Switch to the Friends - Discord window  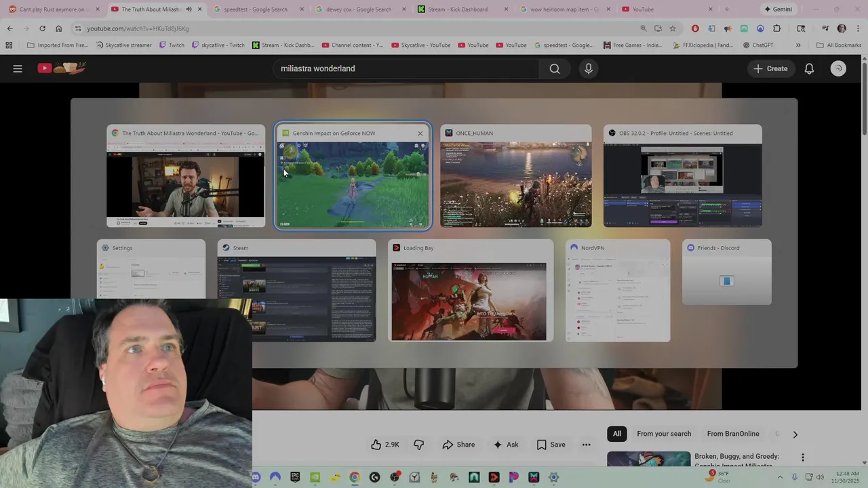(727, 272)
